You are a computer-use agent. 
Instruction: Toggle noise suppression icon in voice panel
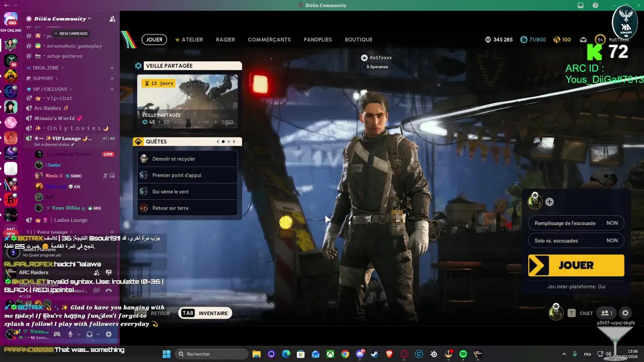pyautogui.click(x=97, y=290)
